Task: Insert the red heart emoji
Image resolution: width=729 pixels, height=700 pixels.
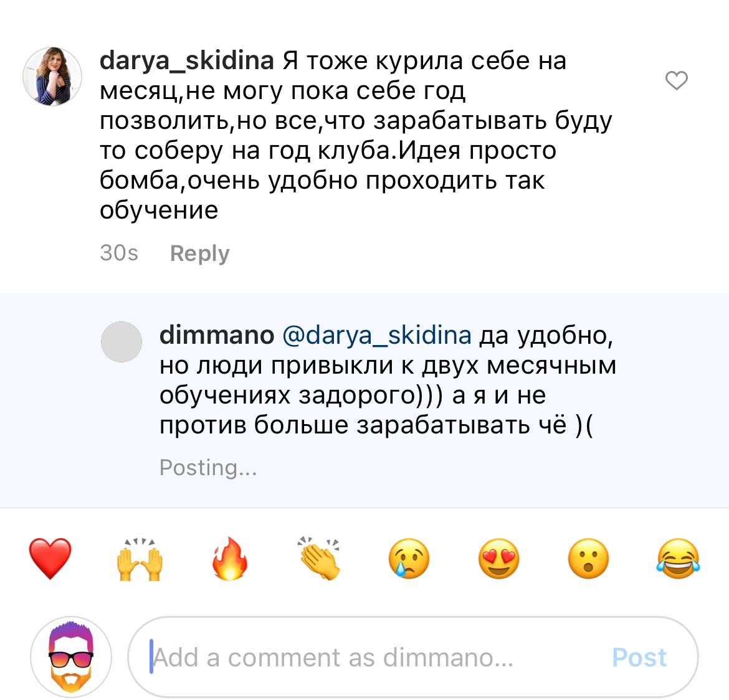Action: tap(50, 559)
